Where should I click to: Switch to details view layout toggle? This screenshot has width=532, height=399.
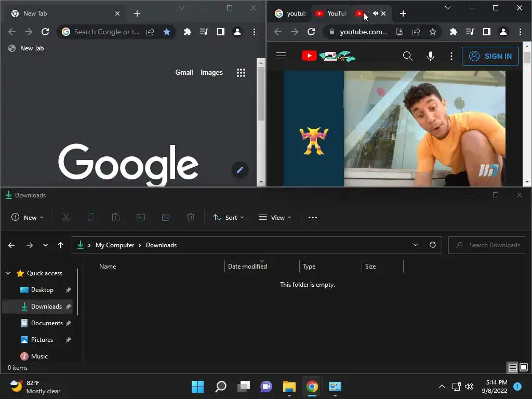(513, 367)
